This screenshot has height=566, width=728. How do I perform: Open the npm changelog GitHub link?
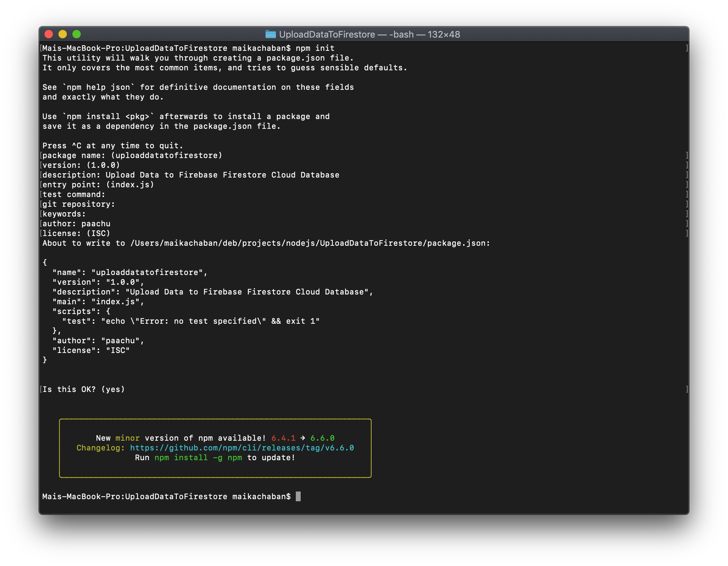coord(242,448)
